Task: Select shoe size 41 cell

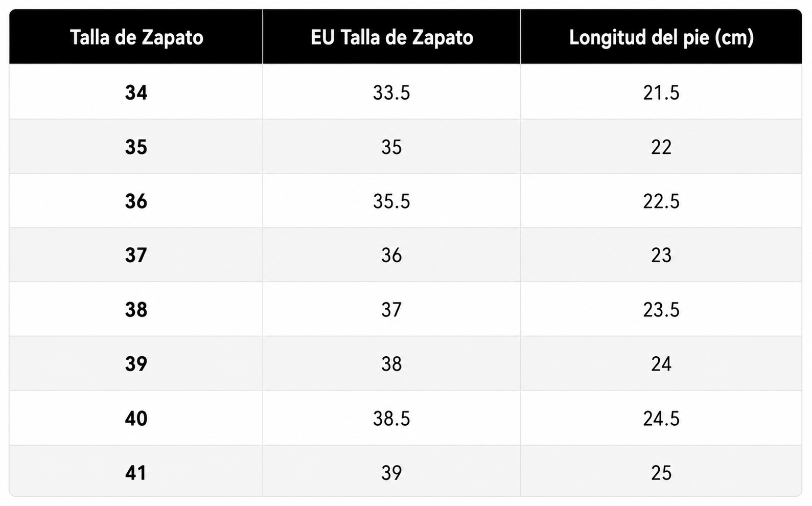Action: point(136,472)
